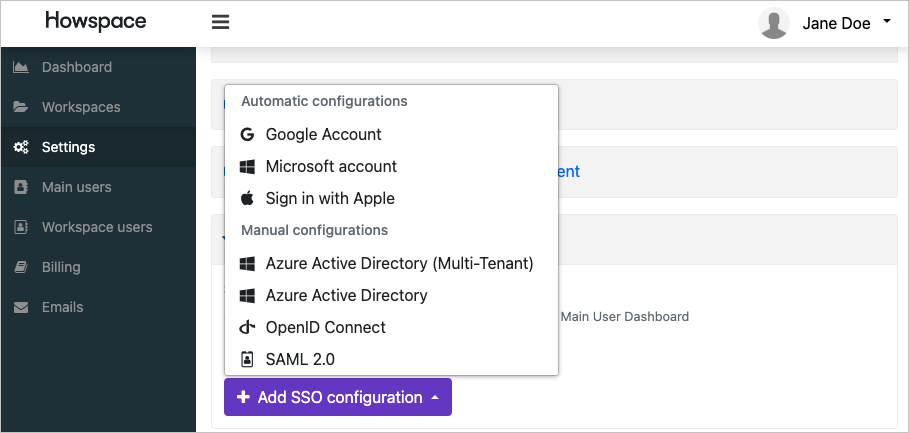
Task: Open the Emails section
Action: [x=99, y=307]
